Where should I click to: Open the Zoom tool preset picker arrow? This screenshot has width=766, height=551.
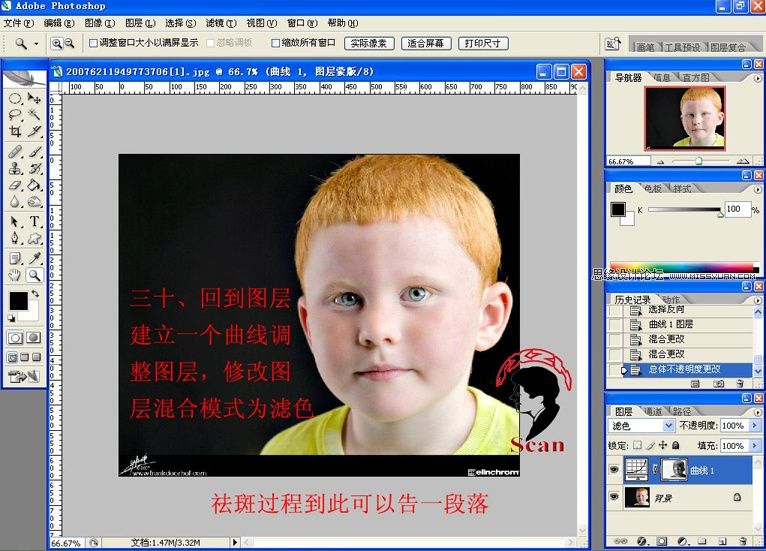pyautogui.click(x=36, y=44)
